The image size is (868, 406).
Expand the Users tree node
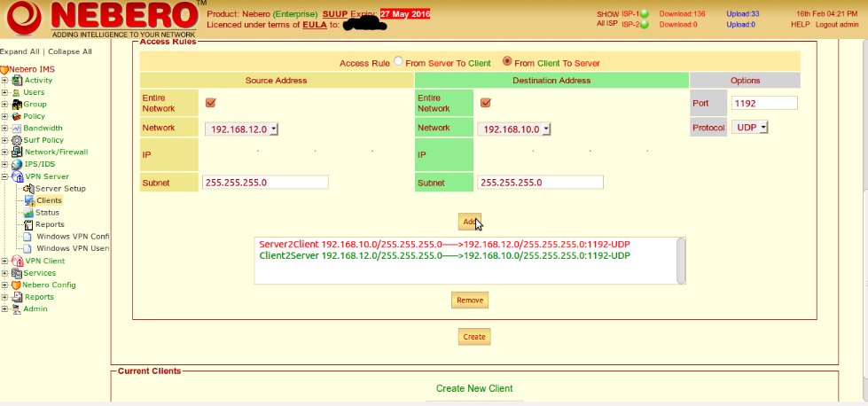(x=5, y=92)
